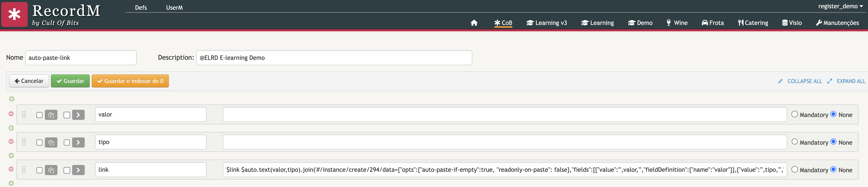Click the RecordM asterisk logo
Image resolution: width=868 pixels, height=187 pixels.
pos(15,14)
